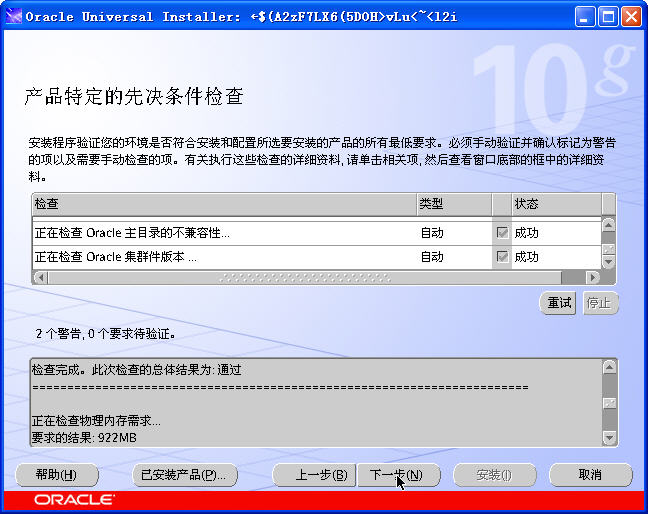Click the 类型 column header
This screenshot has height=514, width=648.
pyautogui.click(x=454, y=204)
